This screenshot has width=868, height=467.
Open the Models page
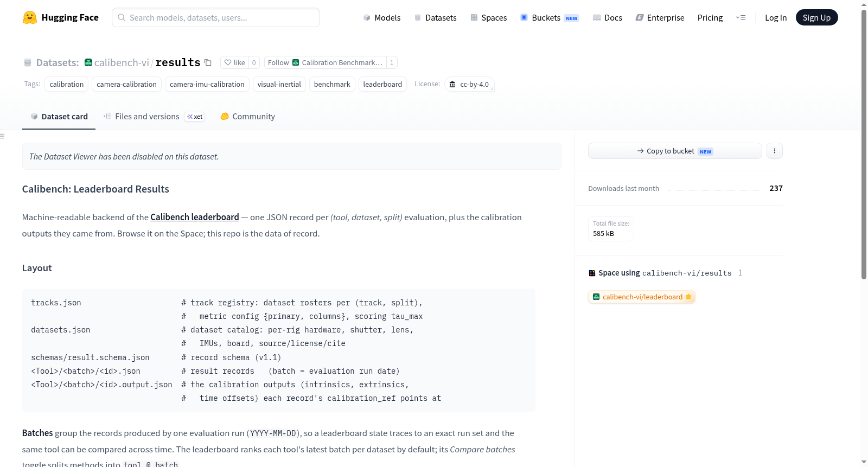point(382,17)
